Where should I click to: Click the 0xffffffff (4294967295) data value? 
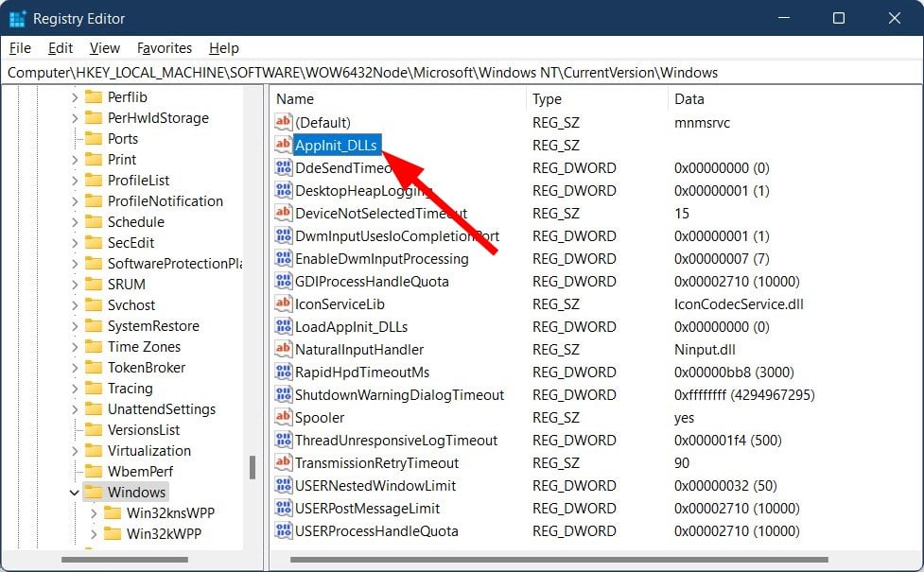[744, 394]
